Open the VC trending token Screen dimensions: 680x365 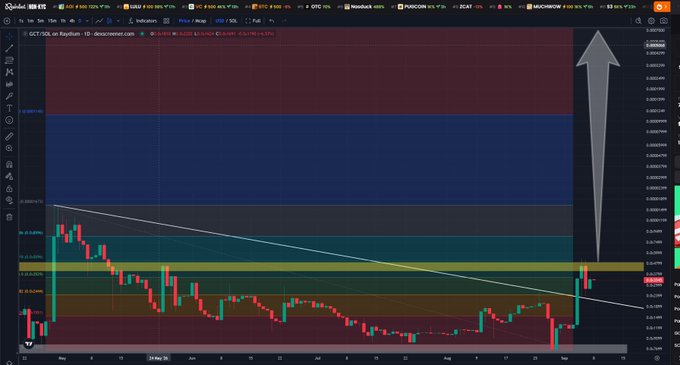pos(211,7)
